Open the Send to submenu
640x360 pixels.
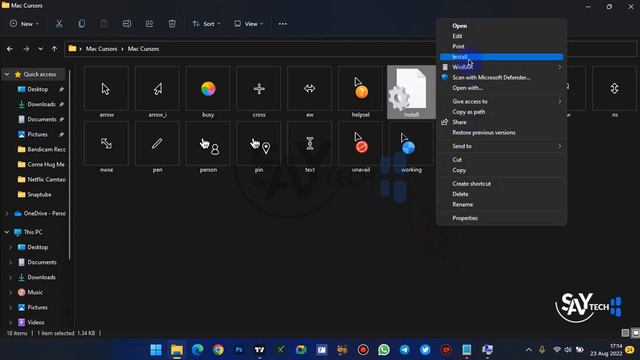pyautogui.click(x=502, y=146)
